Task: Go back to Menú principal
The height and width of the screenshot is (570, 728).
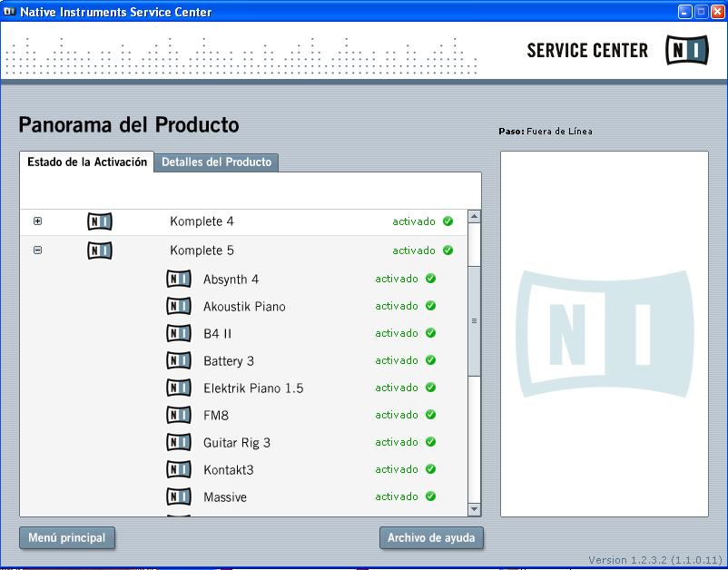Action: 67,538
